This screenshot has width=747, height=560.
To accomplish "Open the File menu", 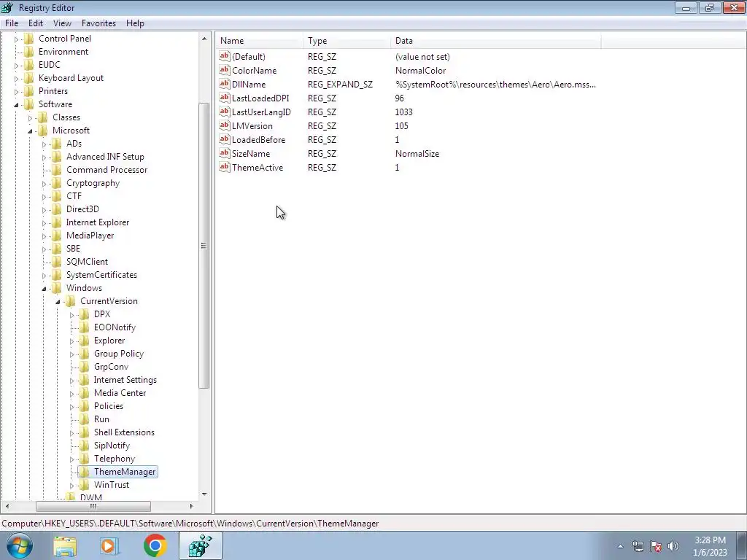I will [12, 23].
